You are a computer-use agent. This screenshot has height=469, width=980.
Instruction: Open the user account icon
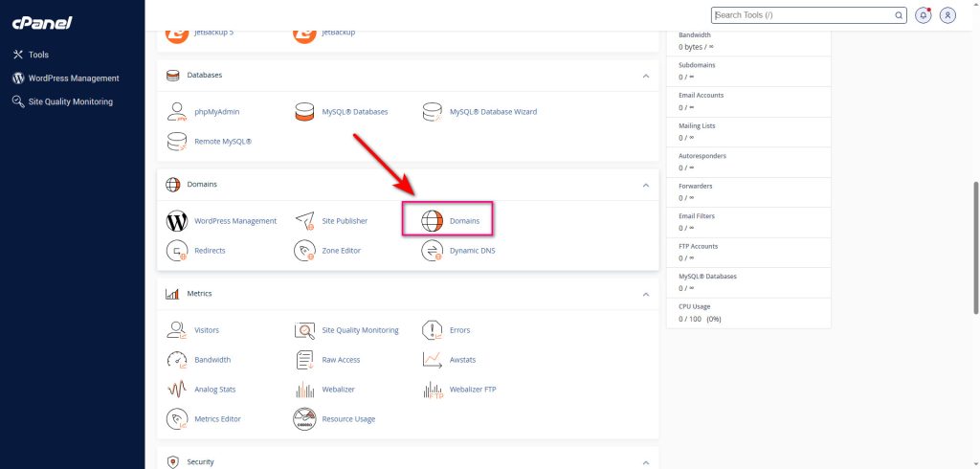(947, 15)
